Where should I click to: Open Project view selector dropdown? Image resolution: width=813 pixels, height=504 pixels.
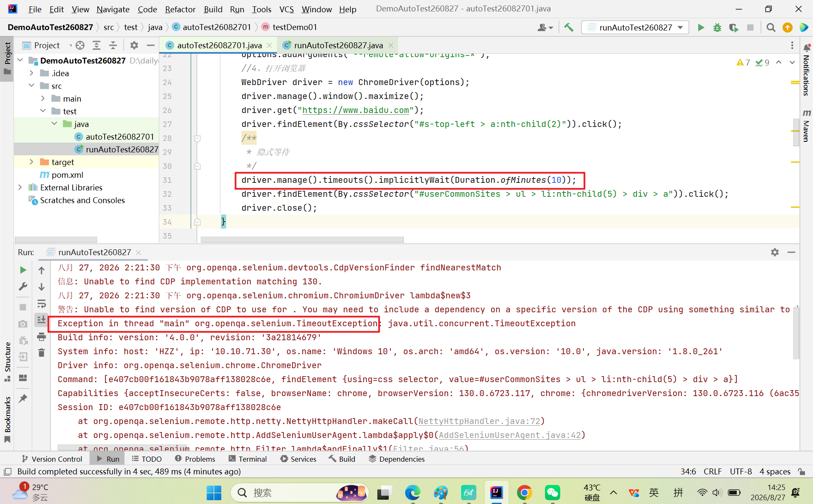pyautogui.click(x=47, y=45)
